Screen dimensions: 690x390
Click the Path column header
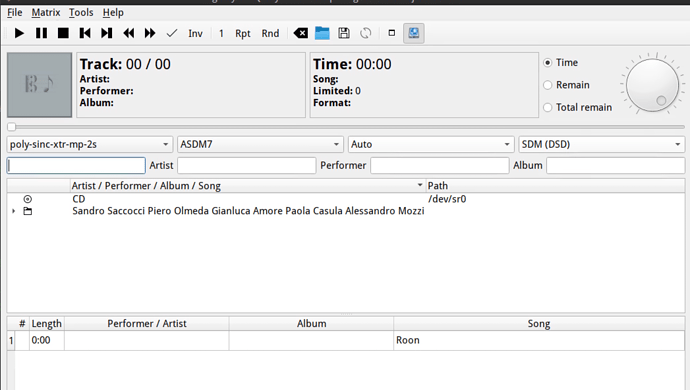pos(555,186)
